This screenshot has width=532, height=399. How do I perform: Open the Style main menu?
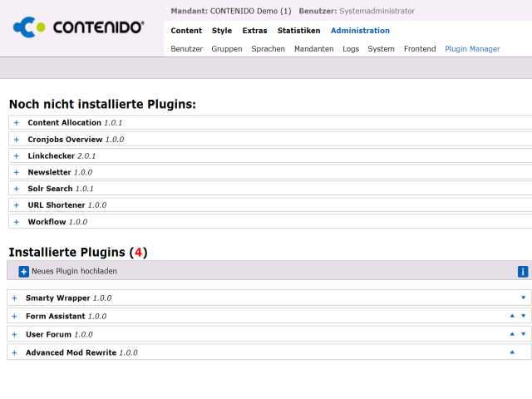point(222,31)
